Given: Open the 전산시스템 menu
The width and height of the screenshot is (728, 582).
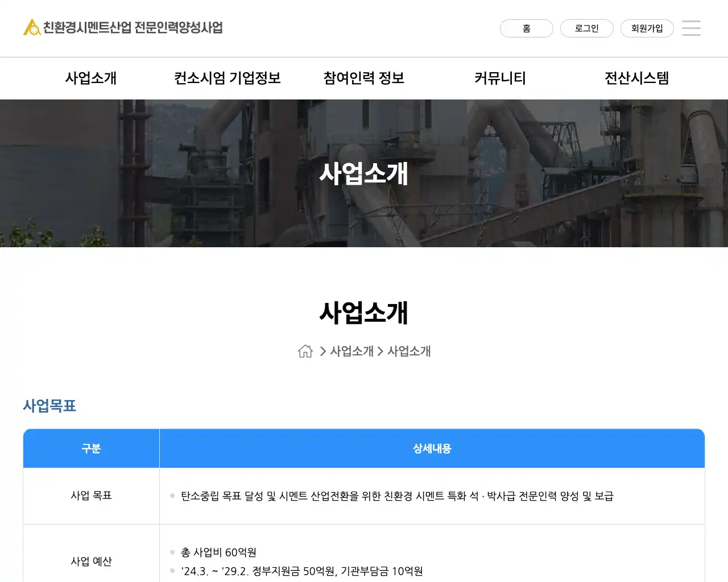Looking at the screenshot, I should click(636, 78).
